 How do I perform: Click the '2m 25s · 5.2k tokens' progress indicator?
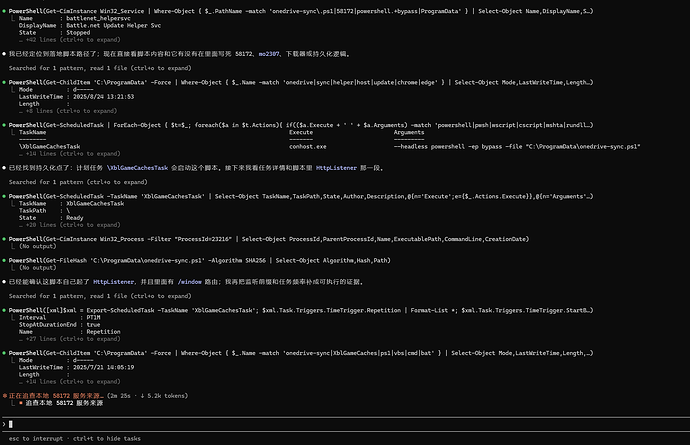(x=147, y=396)
